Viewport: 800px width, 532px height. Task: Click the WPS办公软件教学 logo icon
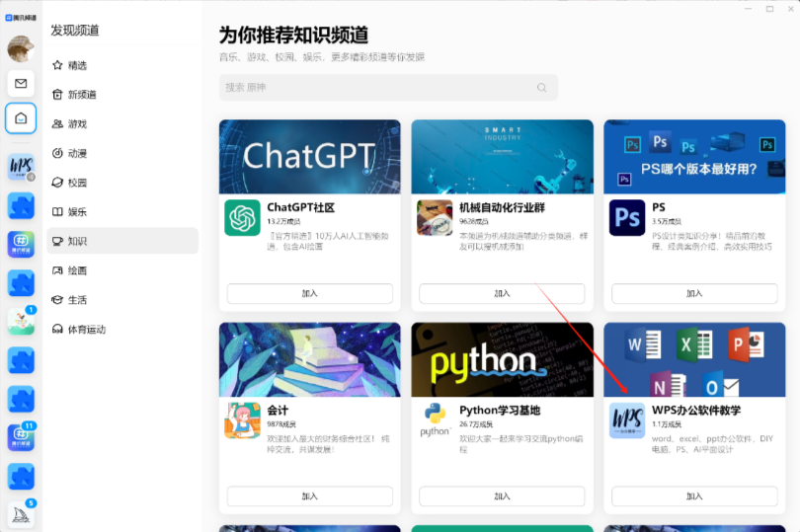[627, 420]
